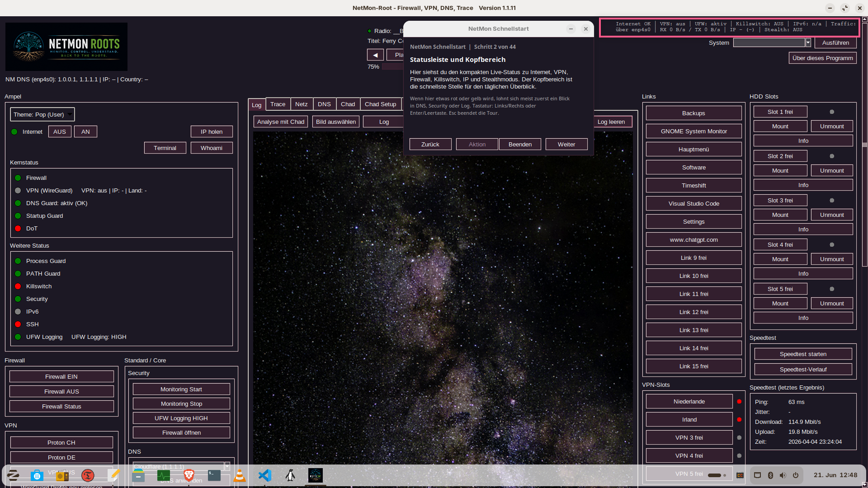Screen dimensions: 868x488
Task: Select the Chad tab
Action: [x=348, y=104]
